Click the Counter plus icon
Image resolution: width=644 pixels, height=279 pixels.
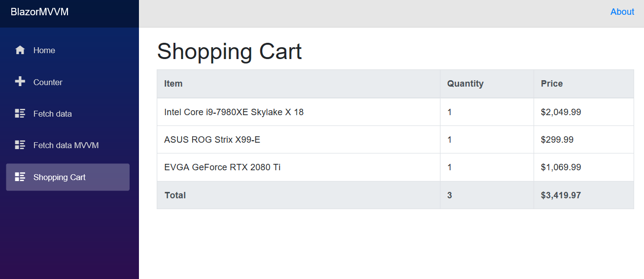pyautogui.click(x=20, y=82)
